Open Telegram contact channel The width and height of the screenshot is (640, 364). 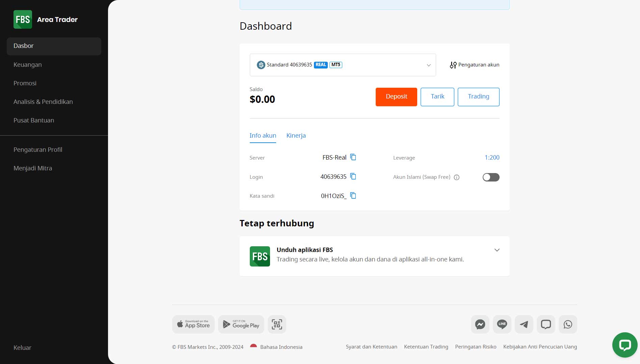[x=524, y=324]
